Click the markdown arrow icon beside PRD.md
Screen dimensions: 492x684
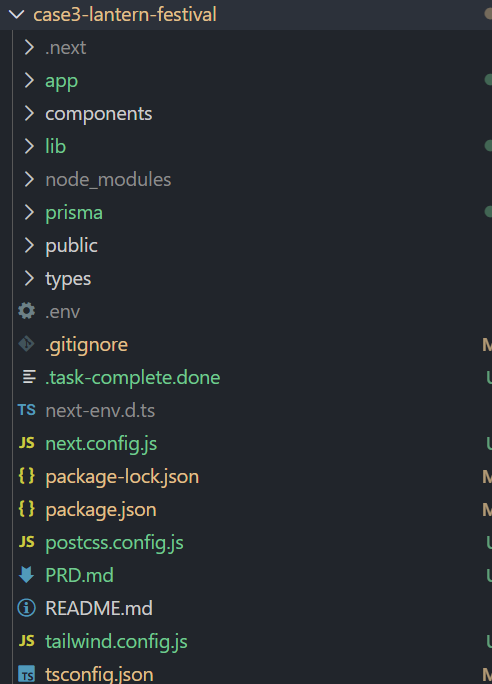point(27,575)
